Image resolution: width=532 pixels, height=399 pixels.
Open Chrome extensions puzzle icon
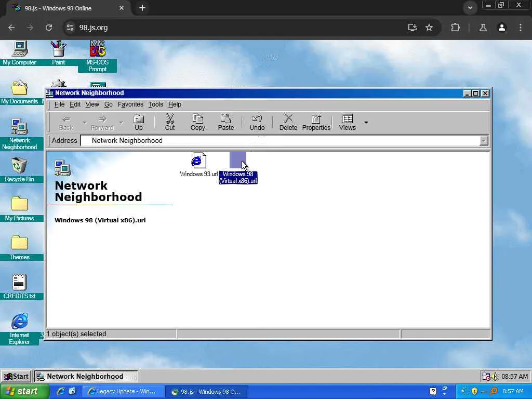[455, 28]
